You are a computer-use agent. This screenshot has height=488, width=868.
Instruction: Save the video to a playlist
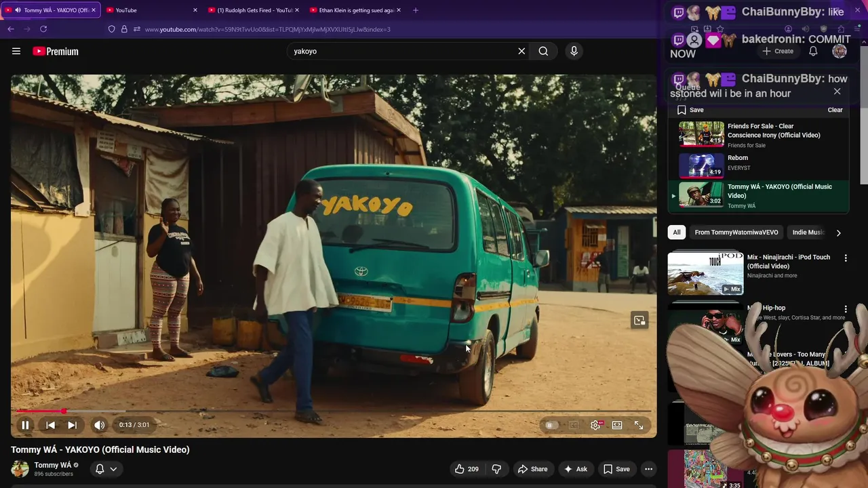click(x=616, y=469)
